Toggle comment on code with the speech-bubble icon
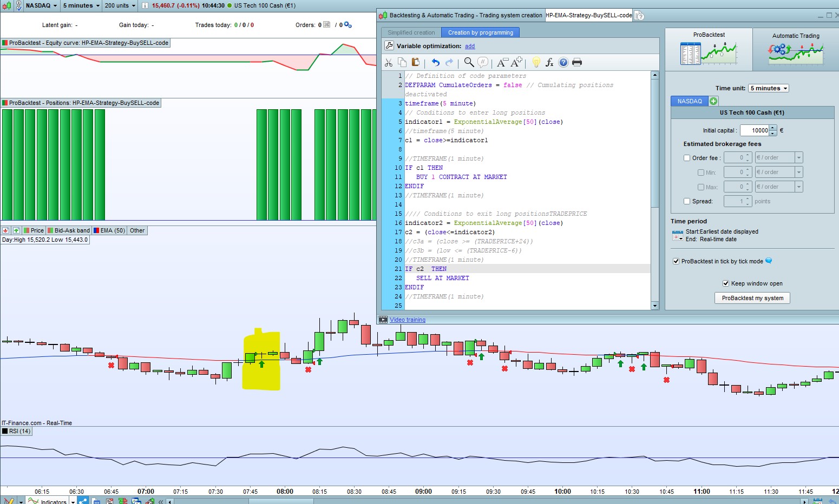The width and height of the screenshot is (839, 504). click(483, 62)
